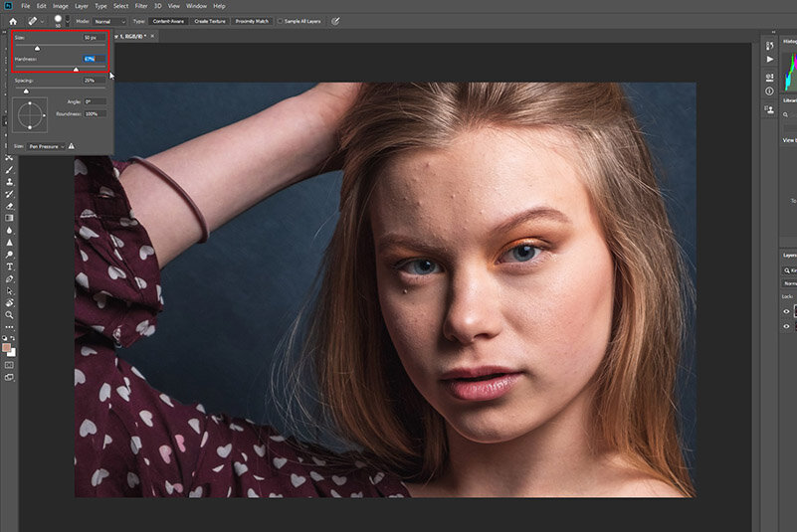Select the Sharpen triangle tool

click(9, 243)
